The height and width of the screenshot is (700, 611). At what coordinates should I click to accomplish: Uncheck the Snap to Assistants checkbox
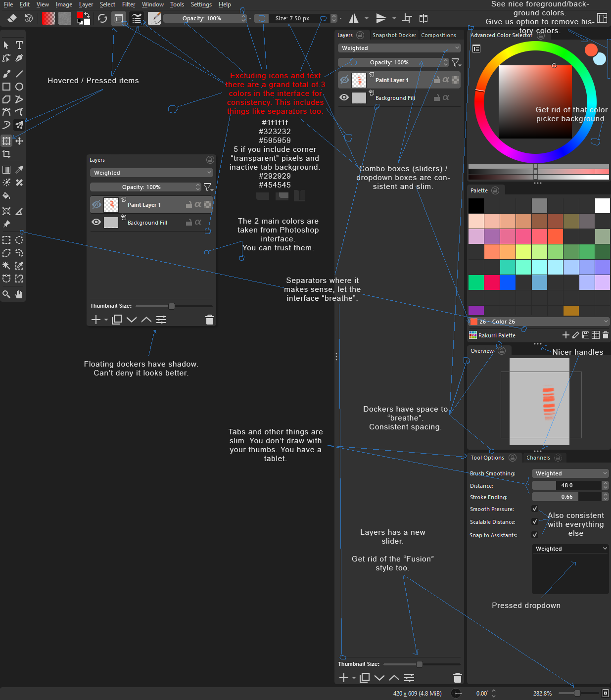535,535
